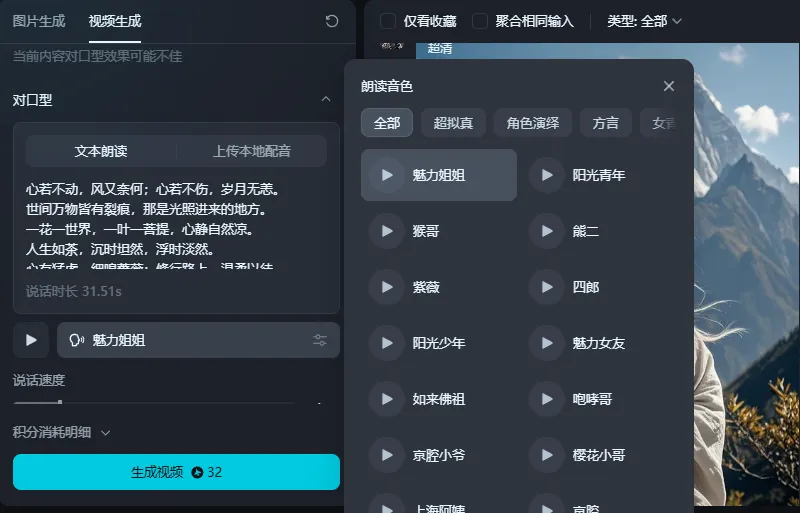Play the 熊二 voice sample
The width and height of the screenshot is (800, 513).
click(546, 231)
